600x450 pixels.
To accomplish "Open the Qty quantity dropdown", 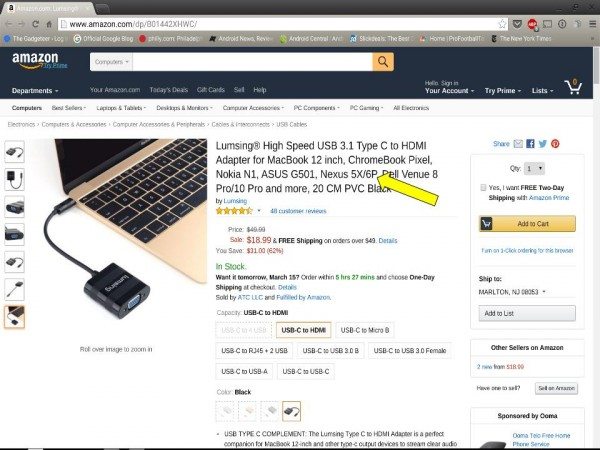I will click(x=534, y=168).
